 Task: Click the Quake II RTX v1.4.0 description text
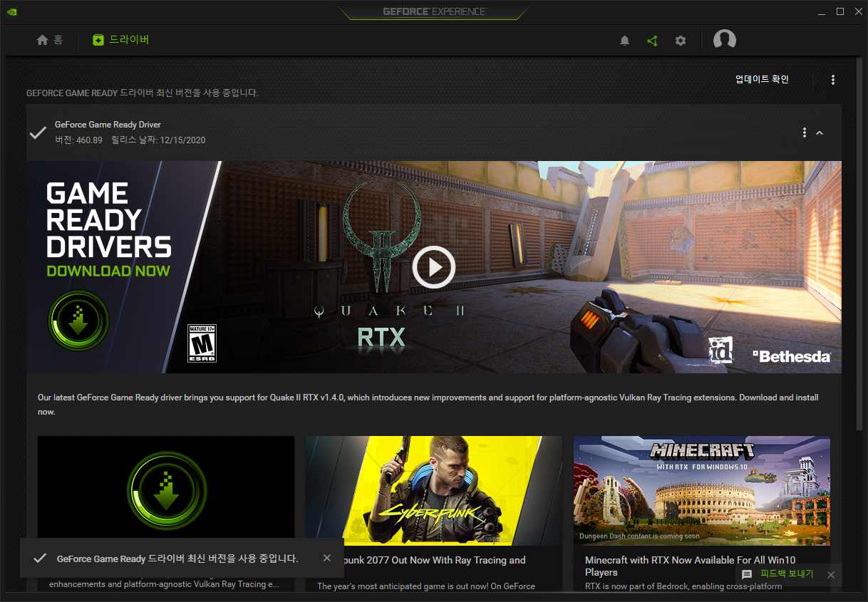[x=428, y=405]
